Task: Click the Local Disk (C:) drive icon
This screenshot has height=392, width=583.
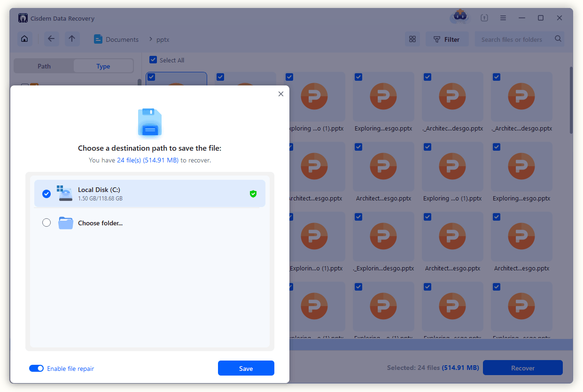Action: pos(64,193)
